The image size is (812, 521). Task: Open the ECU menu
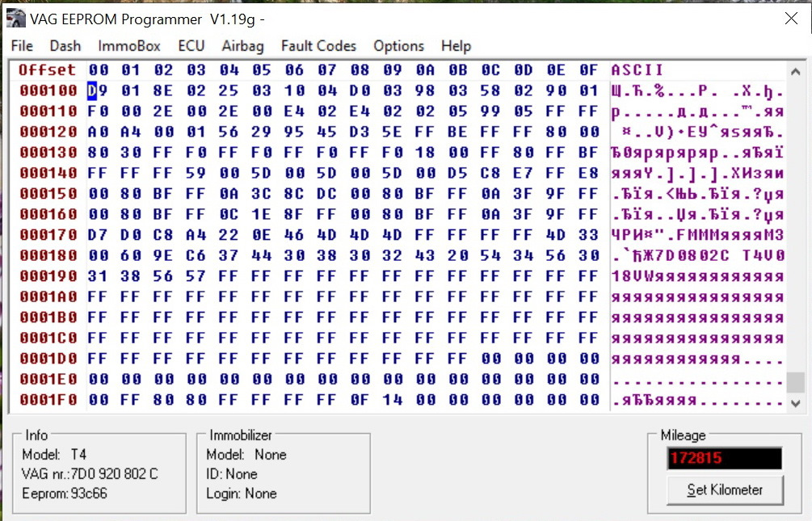(191, 46)
